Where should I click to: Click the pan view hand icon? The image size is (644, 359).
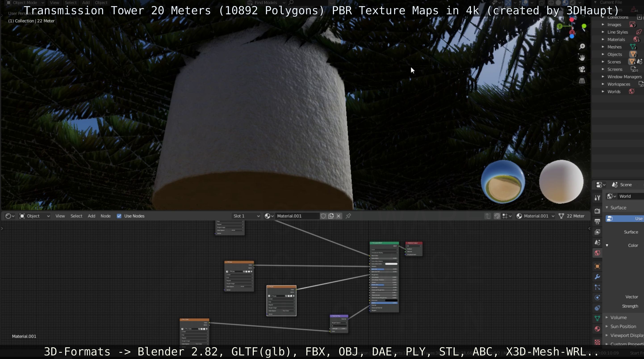click(x=582, y=58)
